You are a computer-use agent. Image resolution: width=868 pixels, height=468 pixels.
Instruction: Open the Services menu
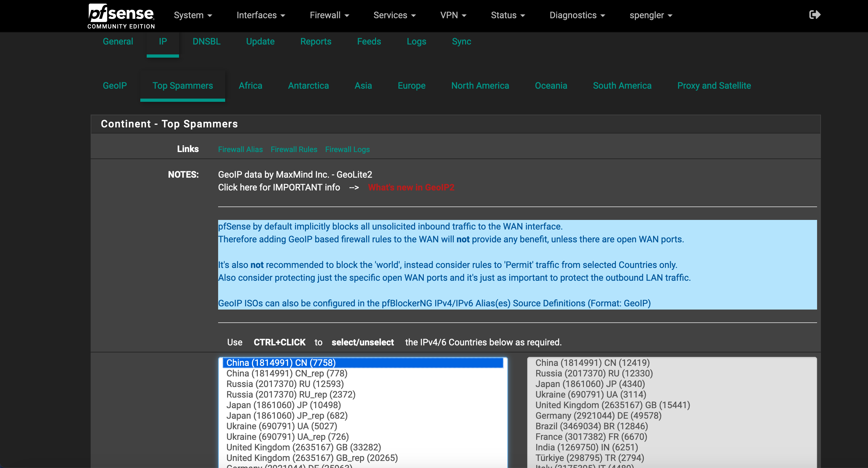pyautogui.click(x=394, y=15)
